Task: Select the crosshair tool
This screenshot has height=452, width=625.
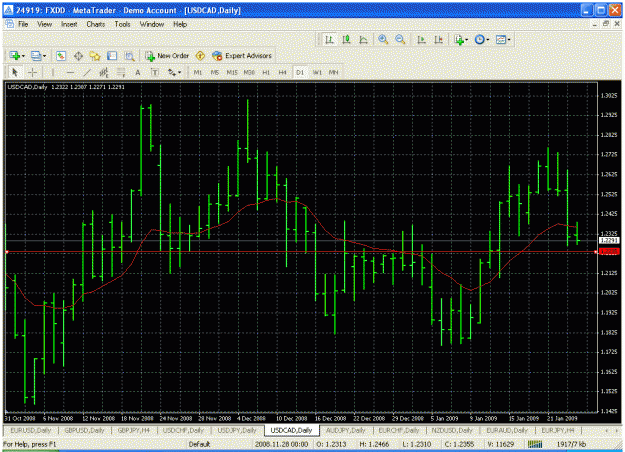Action: pos(32,72)
